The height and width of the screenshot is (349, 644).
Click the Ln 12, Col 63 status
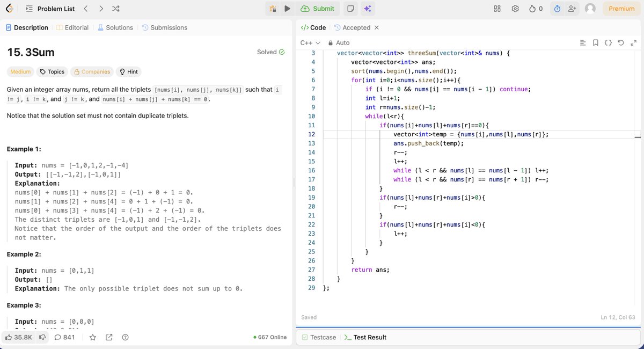point(618,317)
